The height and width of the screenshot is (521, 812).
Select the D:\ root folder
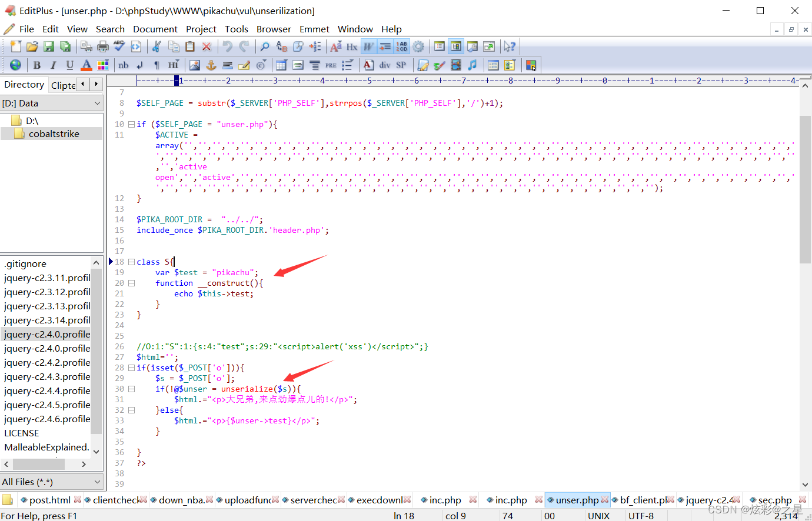[32, 121]
